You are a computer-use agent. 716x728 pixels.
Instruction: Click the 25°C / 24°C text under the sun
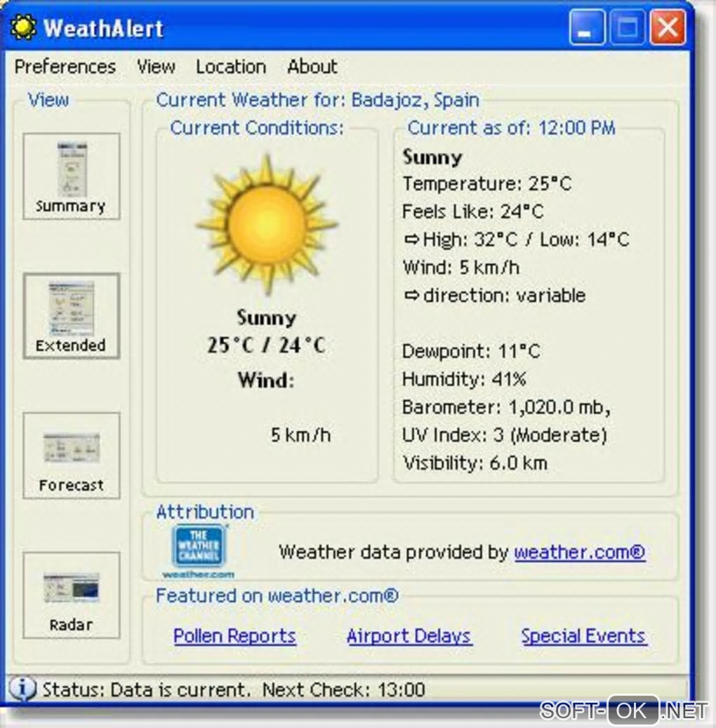click(267, 345)
